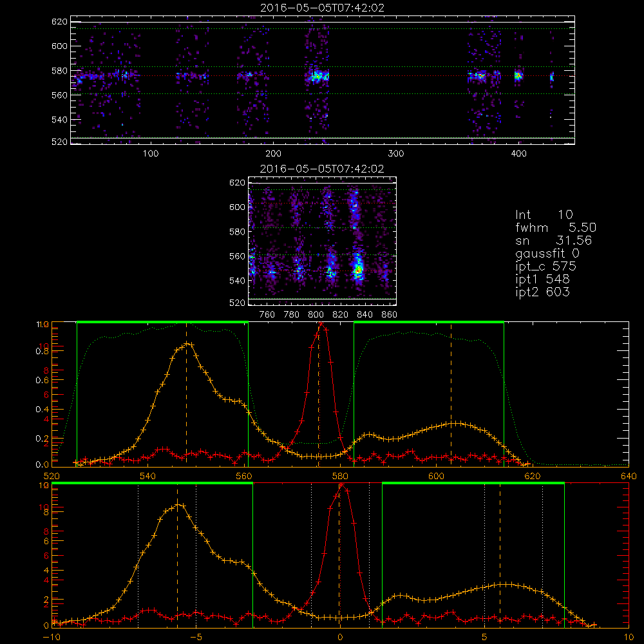Click x-axis label '400' of the wide image
The height and width of the screenshot is (644, 644).
click(518, 154)
